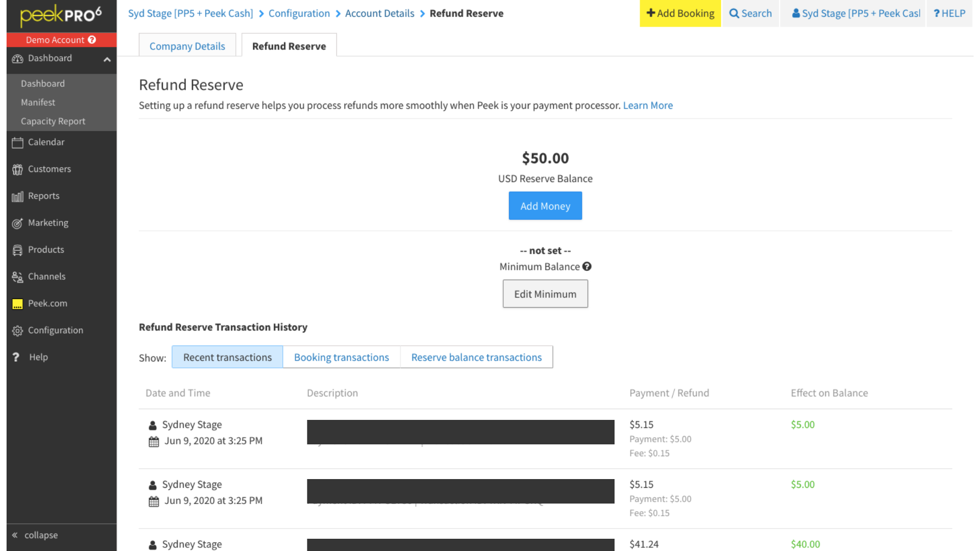980x551 pixels.
Task: Open Channels menu label
Action: click(47, 277)
